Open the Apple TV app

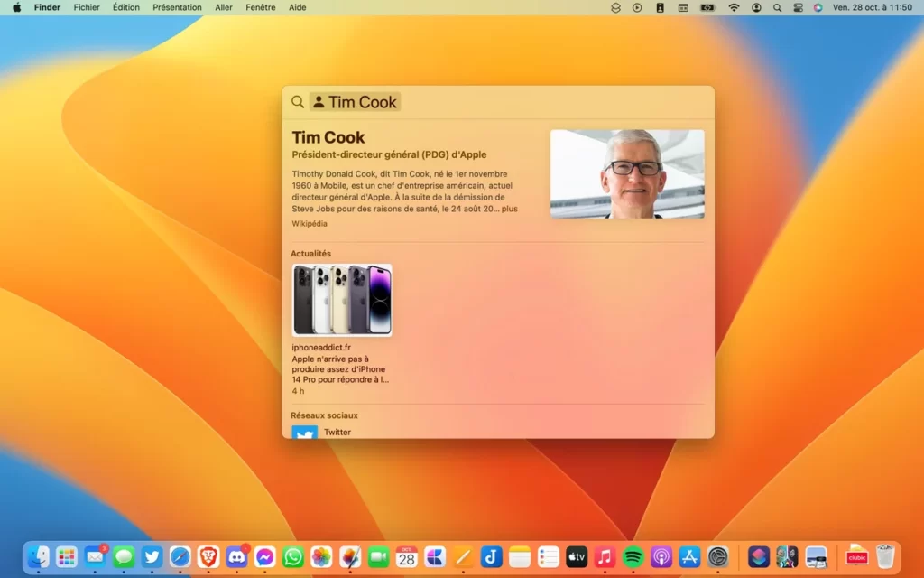tap(577, 557)
